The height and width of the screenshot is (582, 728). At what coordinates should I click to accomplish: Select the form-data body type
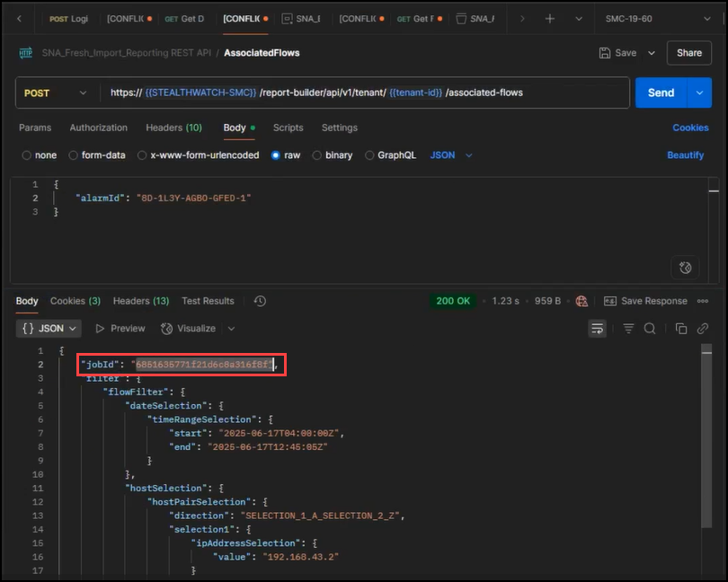(x=75, y=155)
